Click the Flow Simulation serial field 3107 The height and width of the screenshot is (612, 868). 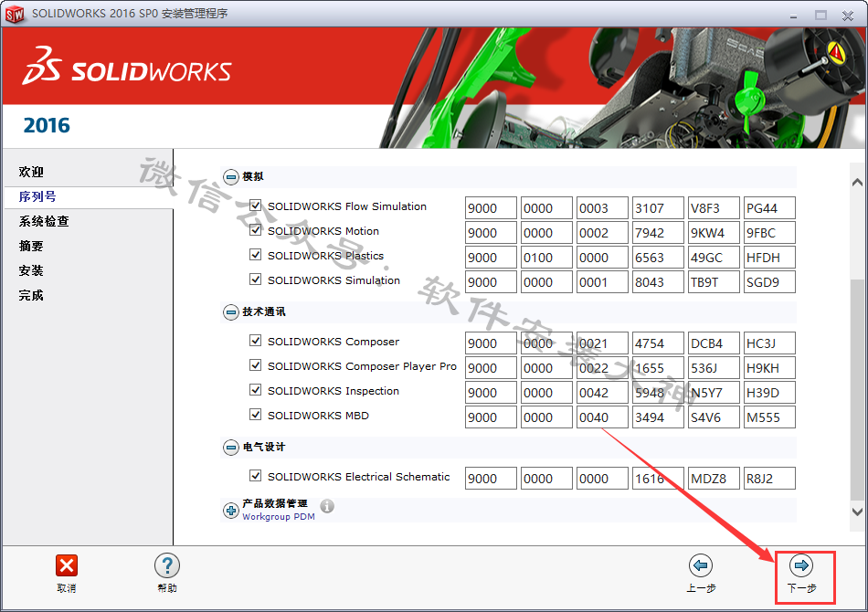(658, 208)
